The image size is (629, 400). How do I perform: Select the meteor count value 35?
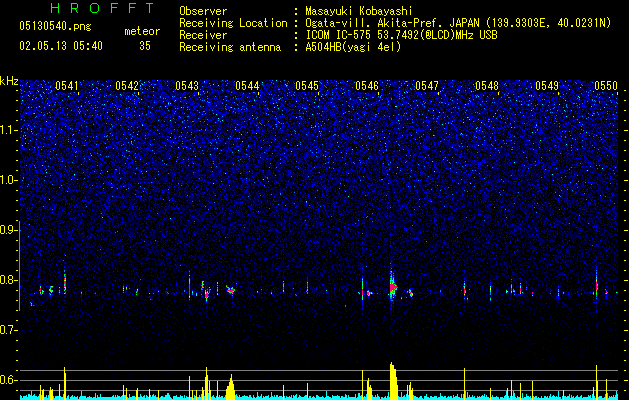click(x=145, y=46)
